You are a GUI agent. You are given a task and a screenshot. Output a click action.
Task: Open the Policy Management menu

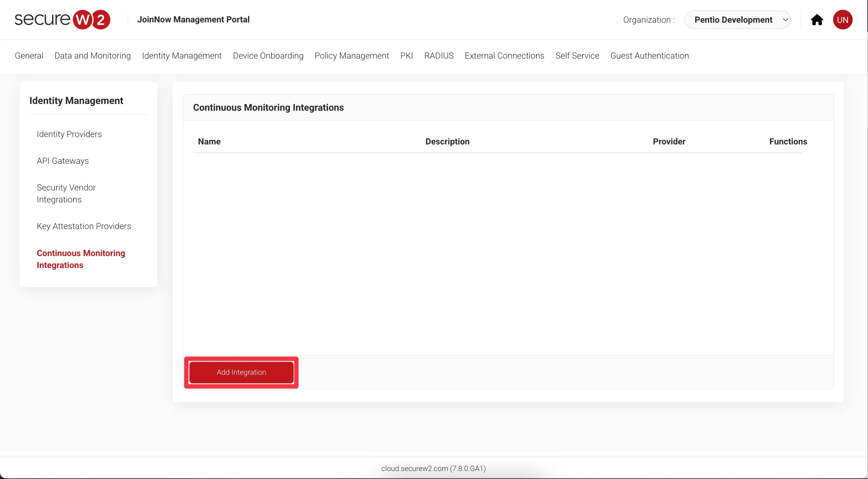coord(352,56)
